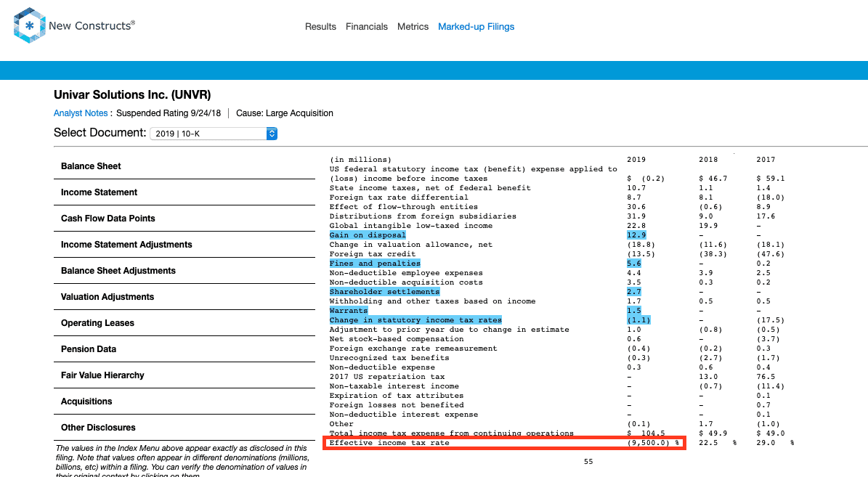868x477 pixels.
Task: Click highlighted 'Warrants' label
Action: (349, 311)
